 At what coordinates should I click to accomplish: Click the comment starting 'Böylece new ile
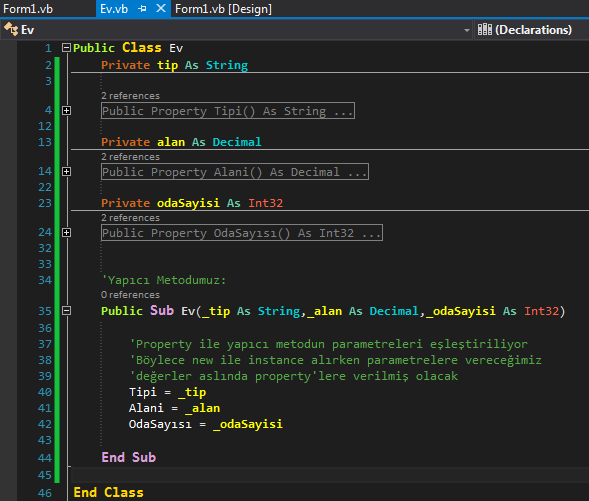[x=335, y=360]
